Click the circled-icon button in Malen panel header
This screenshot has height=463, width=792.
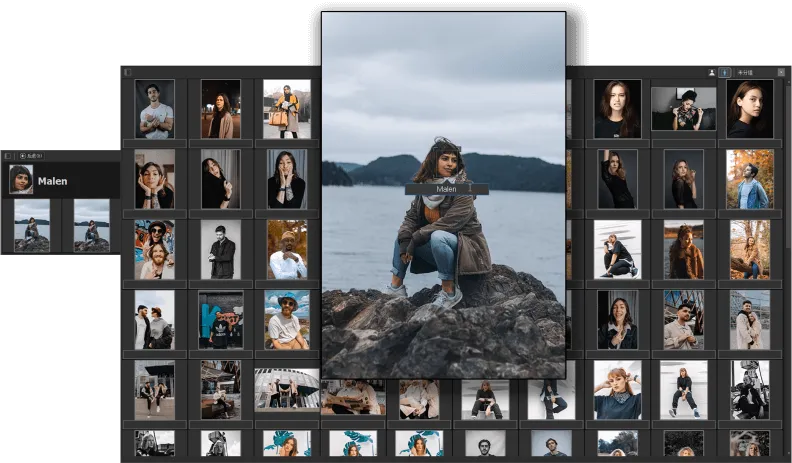click(x=31, y=156)
